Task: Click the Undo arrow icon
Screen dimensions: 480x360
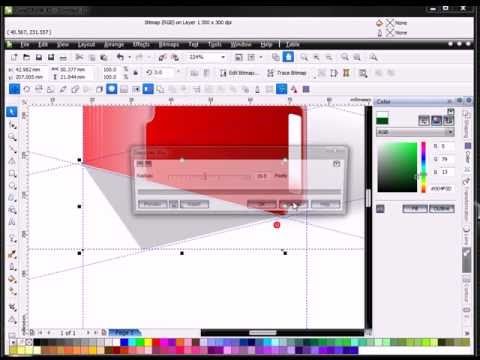Action: tap(120, 57)
